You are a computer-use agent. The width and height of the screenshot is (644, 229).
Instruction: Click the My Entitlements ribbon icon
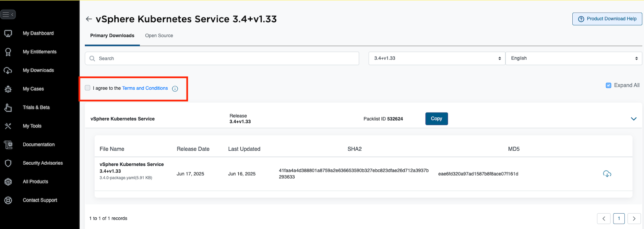pyautogui.click(x=8, y=52)
